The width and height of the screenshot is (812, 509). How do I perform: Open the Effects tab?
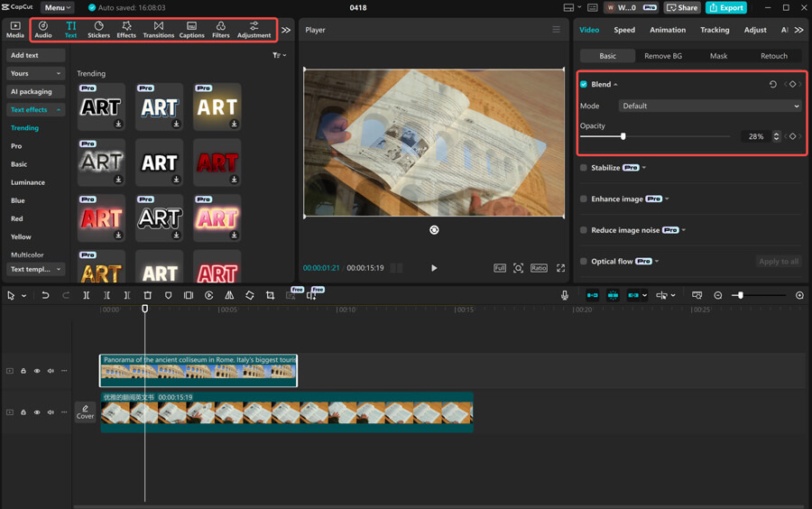[125, 30]
